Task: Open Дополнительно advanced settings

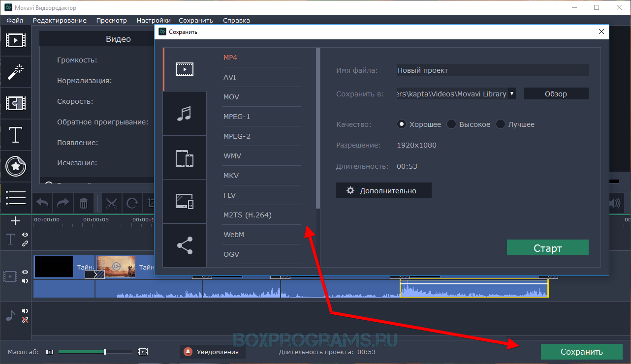Action: pos(384,190)
